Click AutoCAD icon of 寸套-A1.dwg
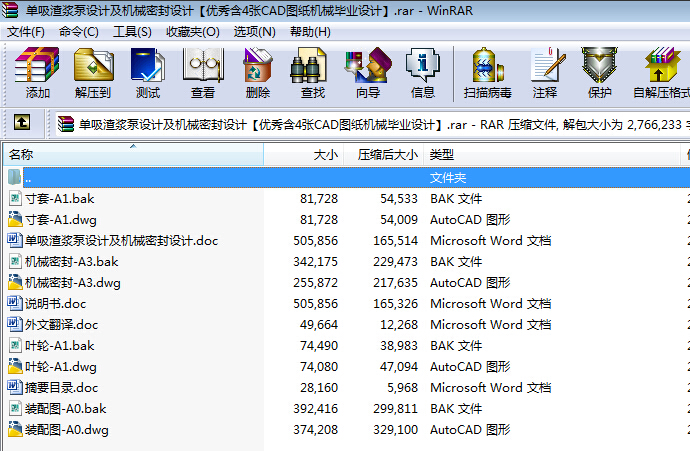This screenshot has width=690, height=451. [15, 219]
